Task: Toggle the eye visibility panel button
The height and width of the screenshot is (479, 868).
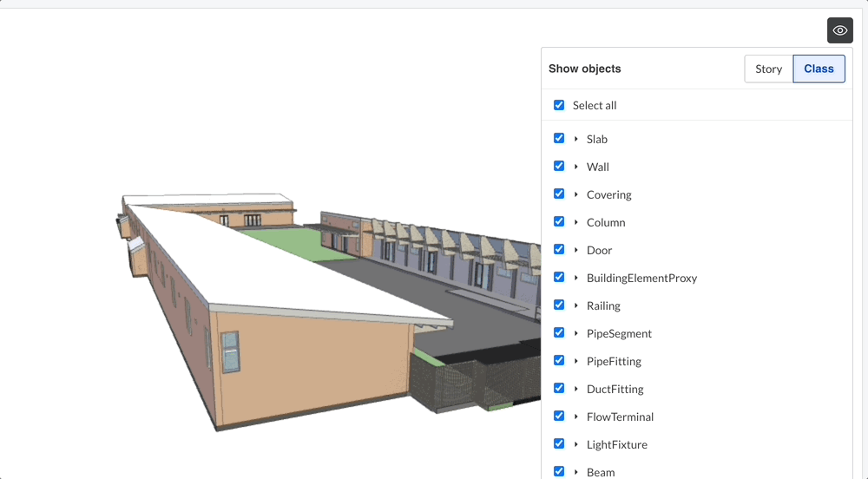Action: (839, 30)
